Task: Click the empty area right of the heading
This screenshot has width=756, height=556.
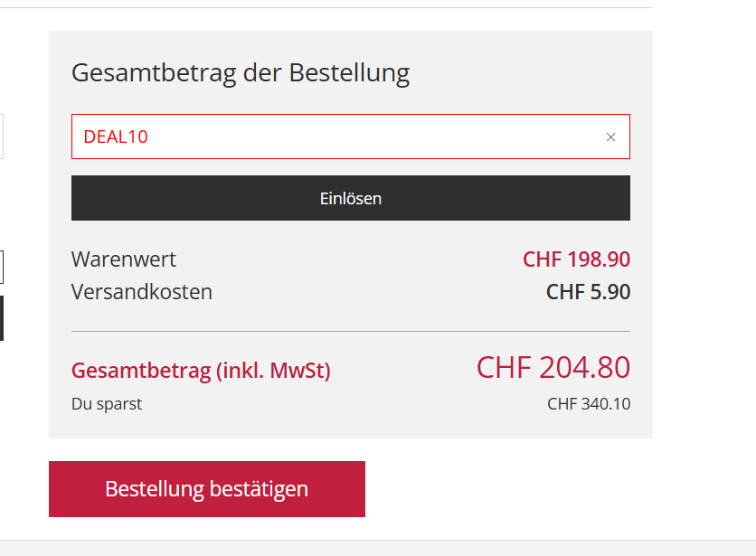Action: point(524,72)
